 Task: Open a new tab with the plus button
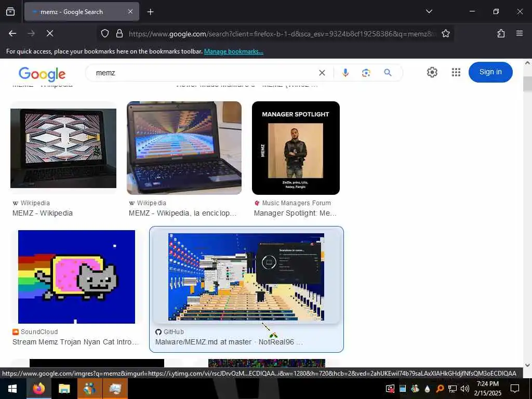tap(150, 12)
